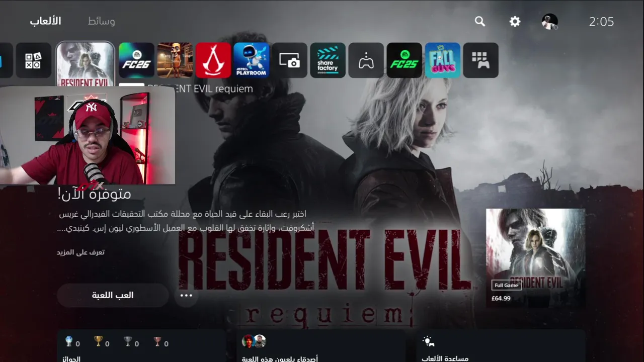Image resolution: width=644 pixels, height=362 pixels.
Task: Click the platinum trophy icon
Action: pos(69,341)
